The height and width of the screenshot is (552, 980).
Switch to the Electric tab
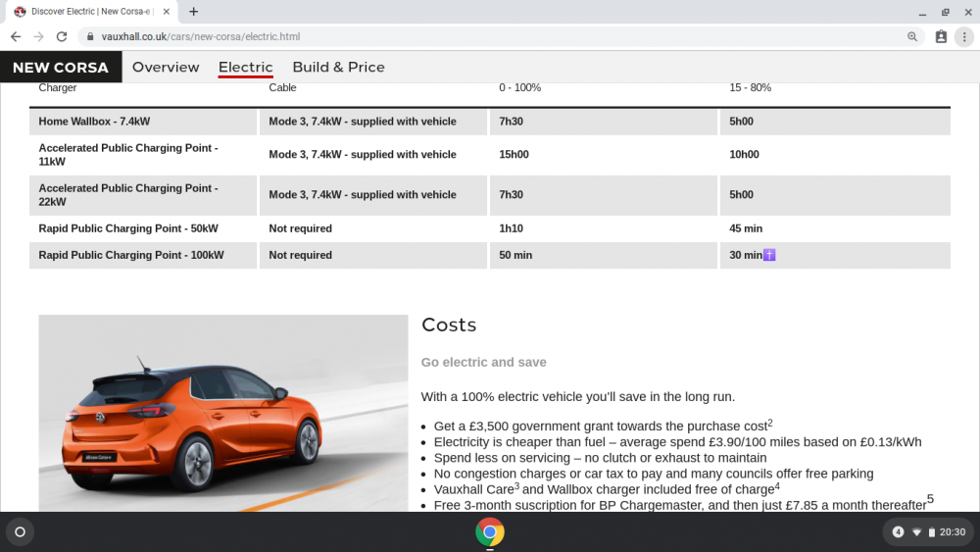[x=246, y=67]
